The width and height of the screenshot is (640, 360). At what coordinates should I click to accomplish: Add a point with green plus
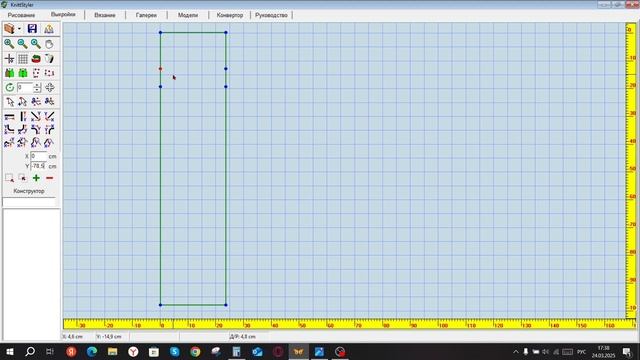coord(36,178)
